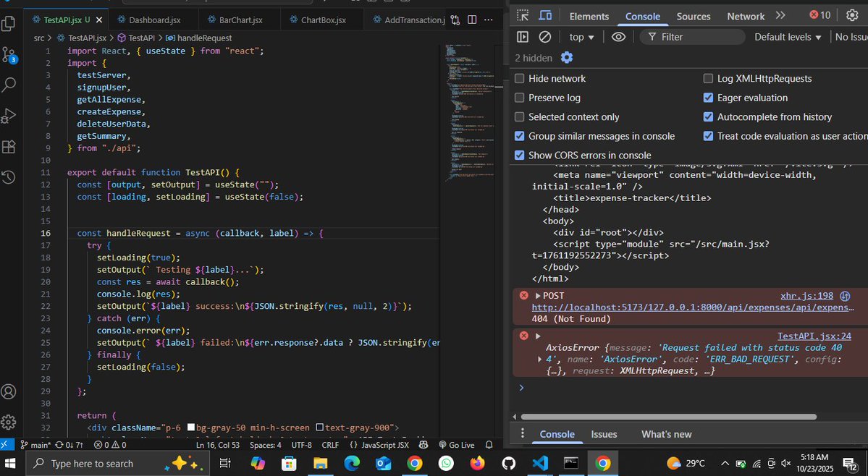The height and width of the screenshot is (476, 868).
Task: Expand the TestAPI.jsx:24 error message arrow
Action: pos(537,336)
